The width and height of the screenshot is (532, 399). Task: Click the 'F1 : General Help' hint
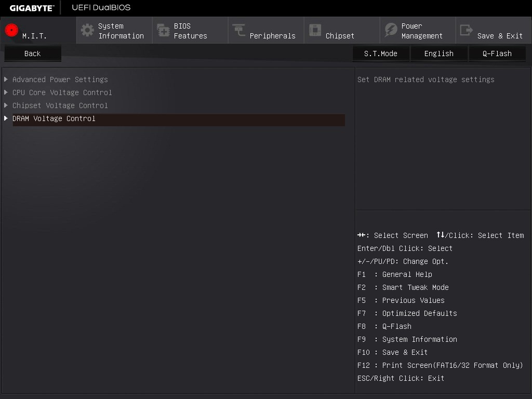395,274
